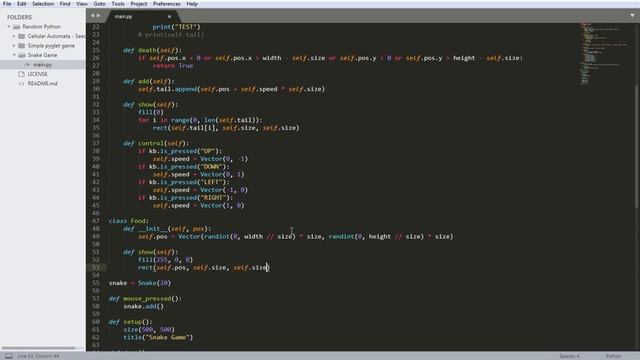Open the Preferences menu
The width and height of the screenshot is (640, 360).
[x=167, y=4]
